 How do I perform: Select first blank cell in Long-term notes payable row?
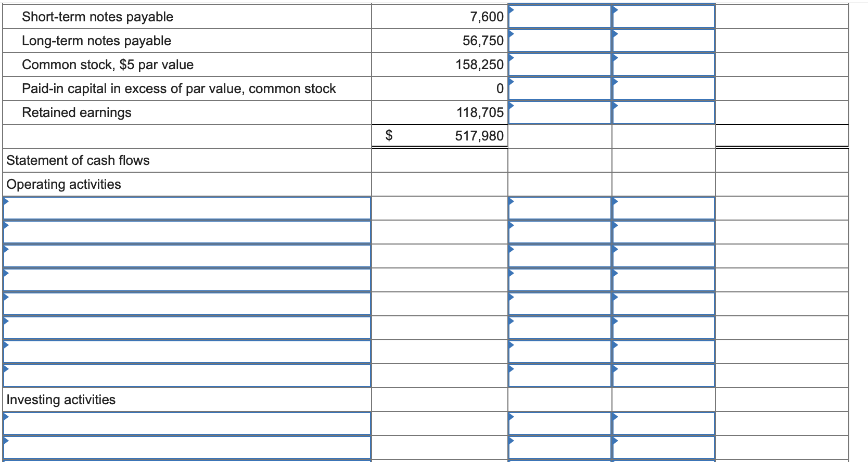pos(559,41)
